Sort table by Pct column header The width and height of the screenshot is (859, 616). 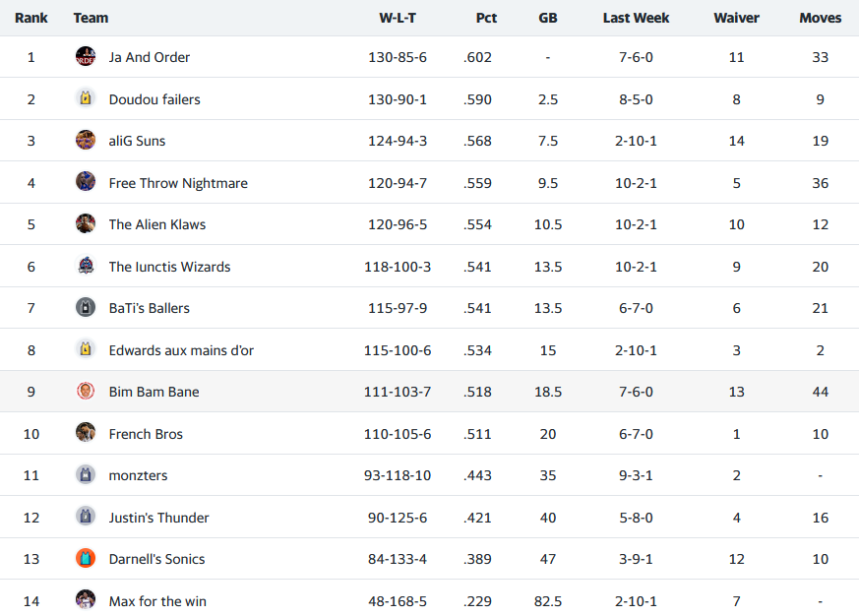click(x=486, y=18)
